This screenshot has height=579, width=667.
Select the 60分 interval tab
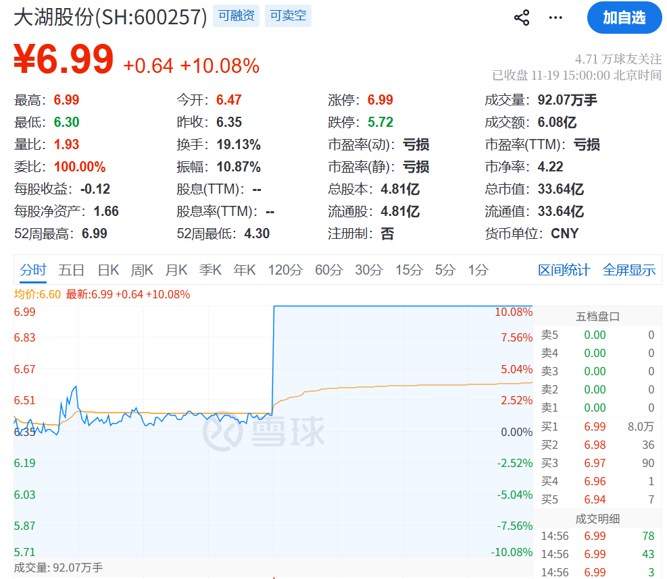point(329,269)
